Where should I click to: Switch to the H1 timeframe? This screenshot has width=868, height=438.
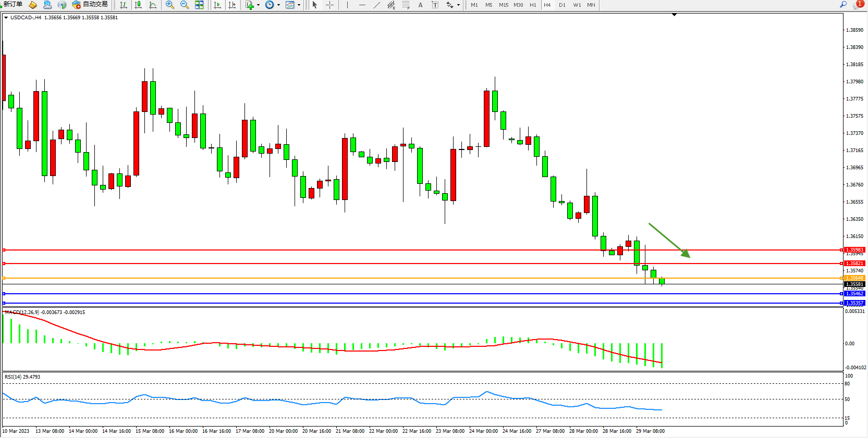pyautogui.click(x=533, y=5)
